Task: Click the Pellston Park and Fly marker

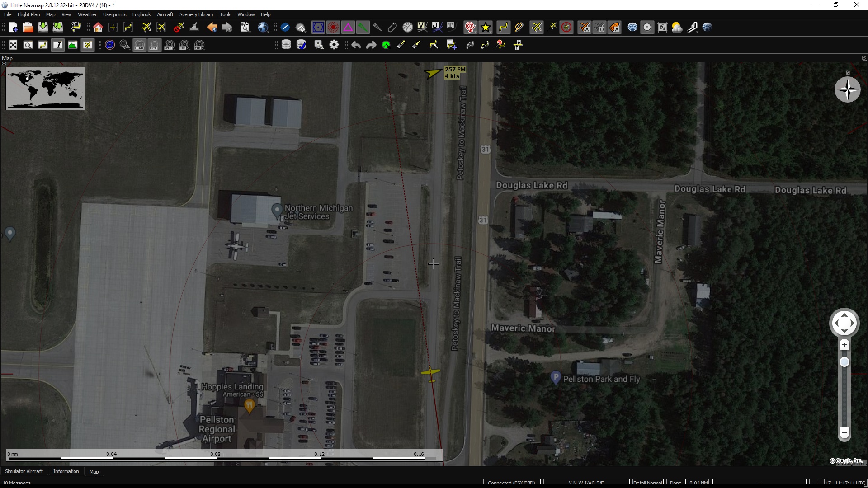Action: coord(556,378)
